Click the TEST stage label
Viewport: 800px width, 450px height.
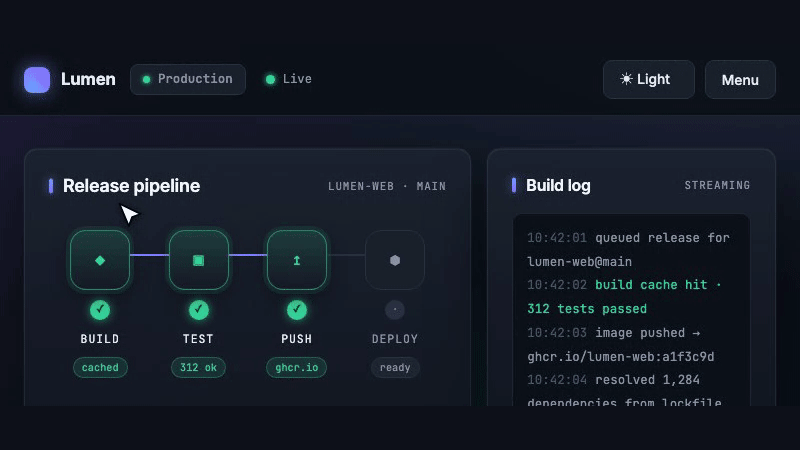point(198,339)
